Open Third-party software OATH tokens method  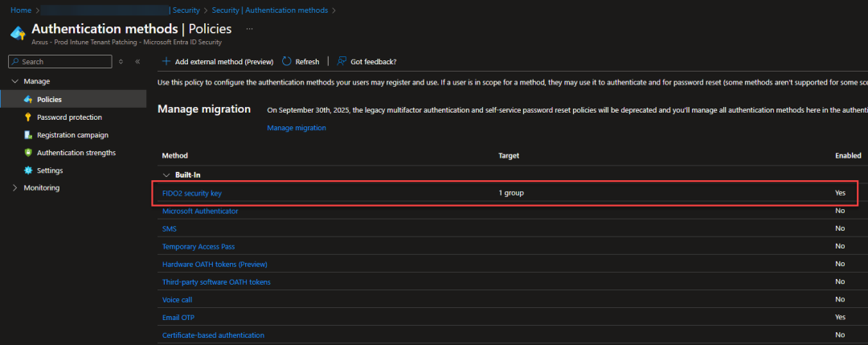tap(216, 281)
